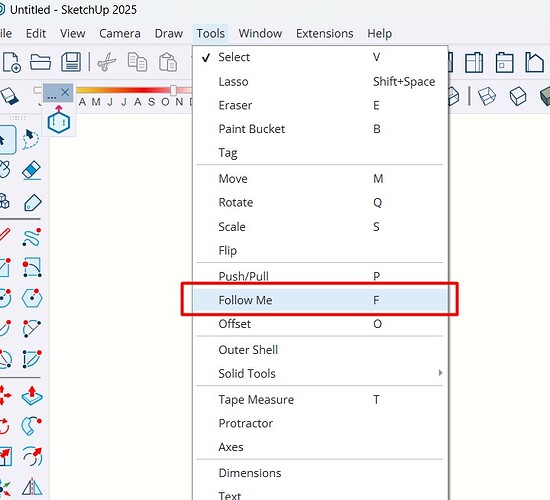This screenshot has height=500, width=550.
Task: Click the Copy icon in toolbar
Action: coord(137,62)
